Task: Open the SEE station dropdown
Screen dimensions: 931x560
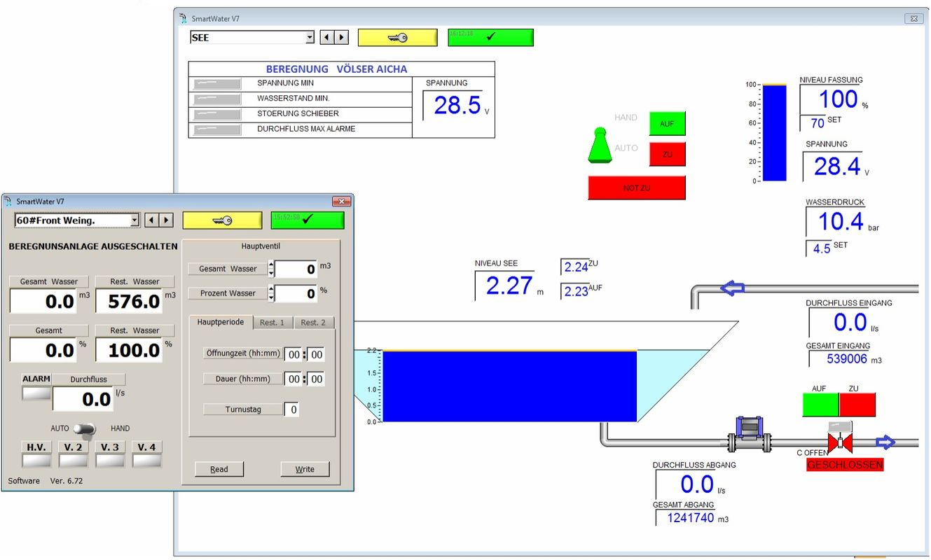Action: click(x=310, y=38)
